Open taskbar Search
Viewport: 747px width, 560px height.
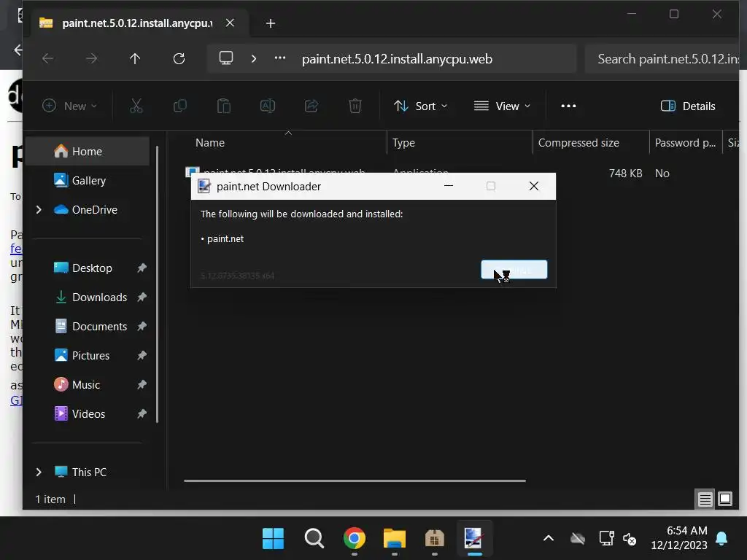coord(314,539)
